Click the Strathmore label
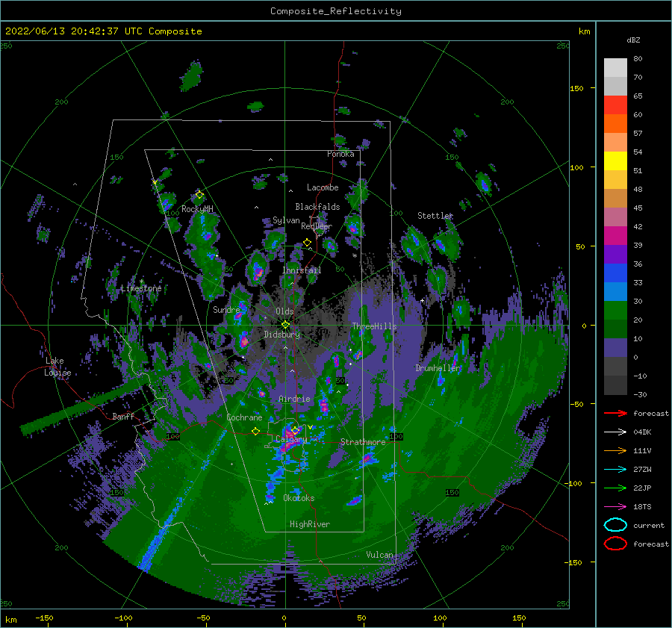Viewport: 672px width, 628px height. click(363, 442)
